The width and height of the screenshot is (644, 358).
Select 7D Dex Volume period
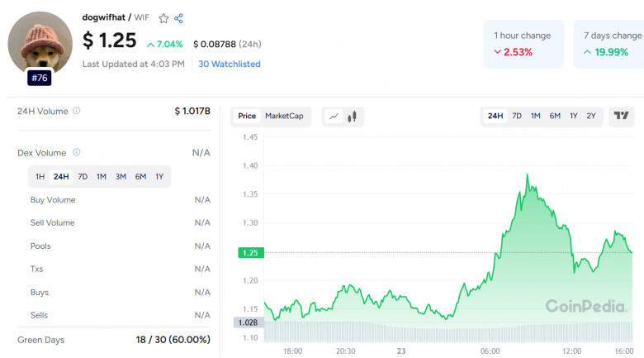point(83,177)
